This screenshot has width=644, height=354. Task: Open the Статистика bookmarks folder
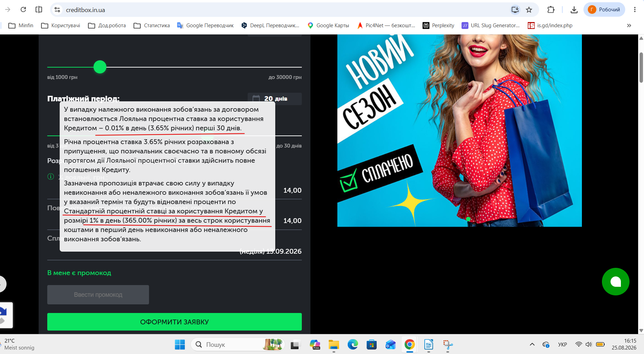(x=152, y=26)
